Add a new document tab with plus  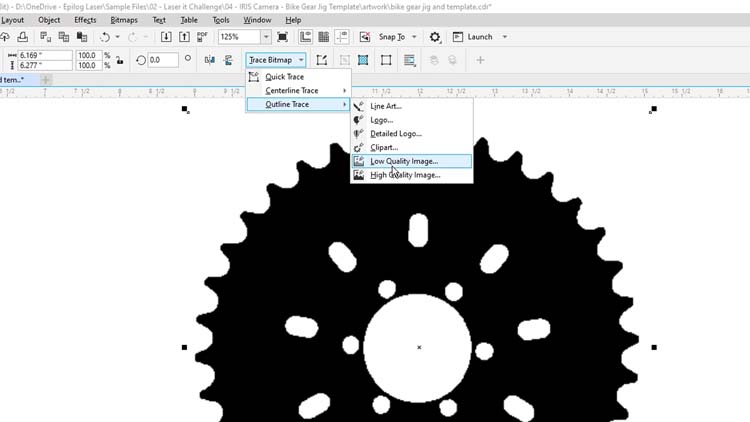click(45, 80)
